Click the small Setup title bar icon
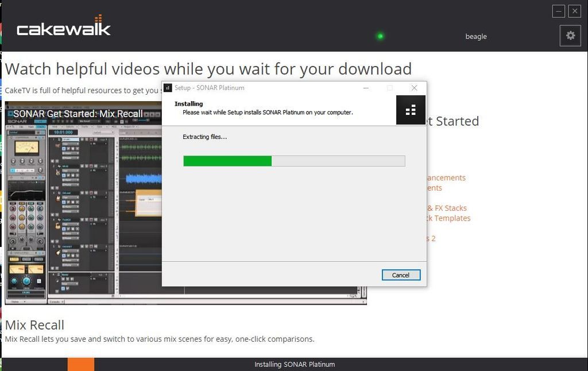The height and width of the screenshot is (371, 588). click(168, 88)
